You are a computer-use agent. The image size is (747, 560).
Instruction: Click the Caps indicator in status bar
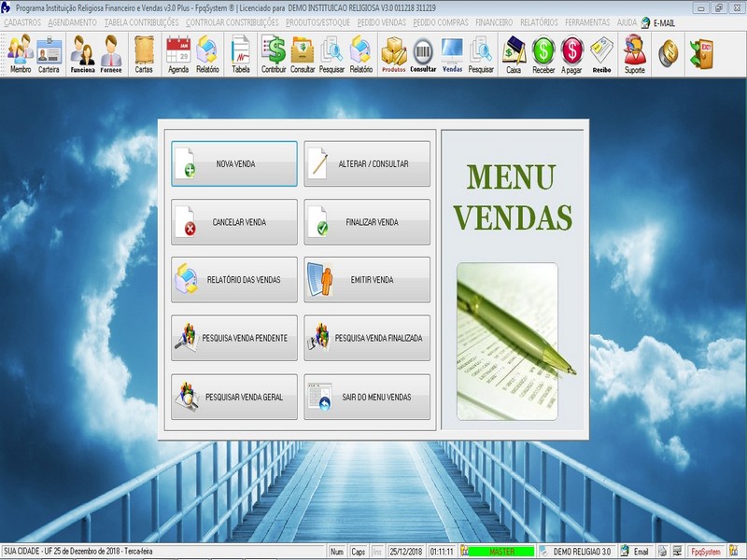358,552
